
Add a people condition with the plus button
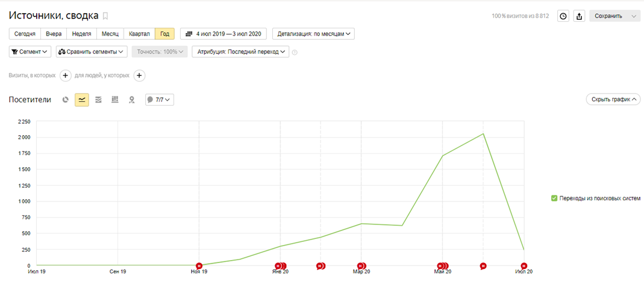point(139,75)
